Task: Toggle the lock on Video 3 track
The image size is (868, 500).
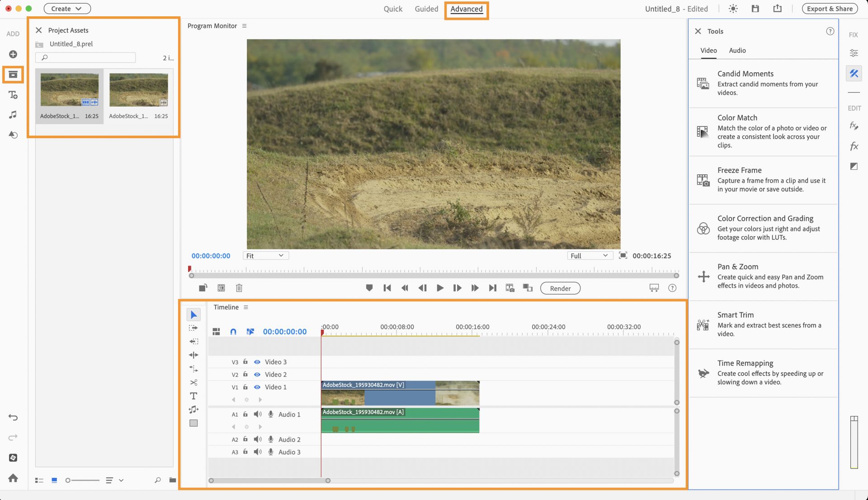Action: 245,362
